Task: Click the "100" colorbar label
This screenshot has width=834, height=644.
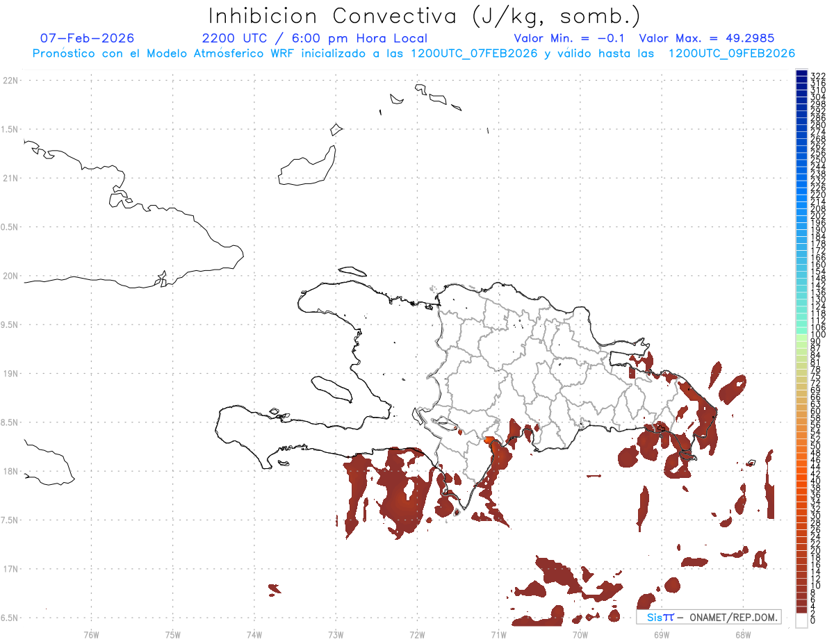Action: click(818, 334)
